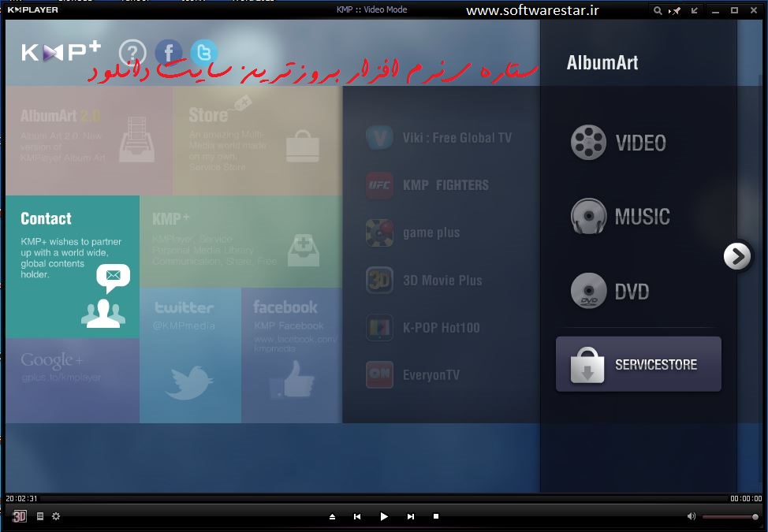Start playback with Play button
The width and height of the screenshot is (768, 532).
pyautogui.click(x=384, y=516)
